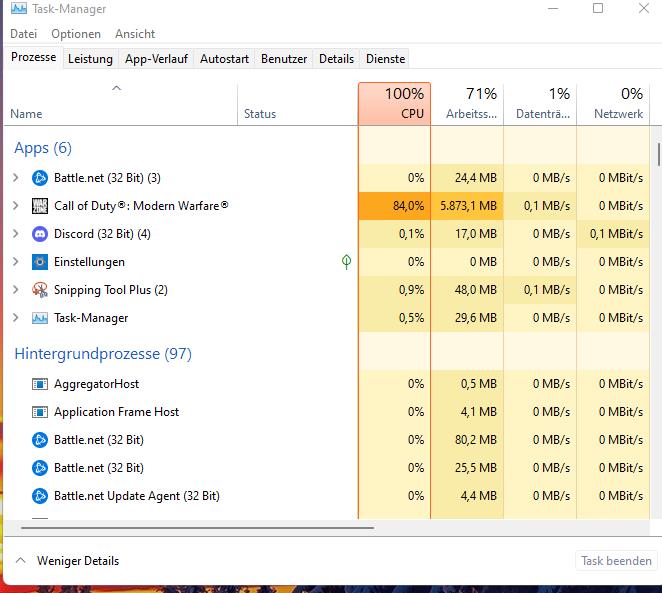Viewport: 662px width, 593px height.
Task: Collapse view with Weniger Details chevron
Action: point(20,561)
